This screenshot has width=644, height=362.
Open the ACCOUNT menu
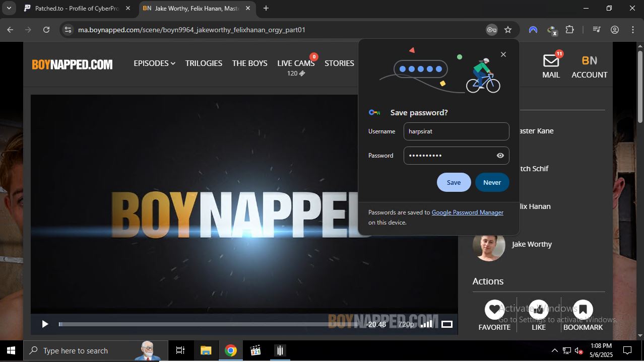point(589,66)
